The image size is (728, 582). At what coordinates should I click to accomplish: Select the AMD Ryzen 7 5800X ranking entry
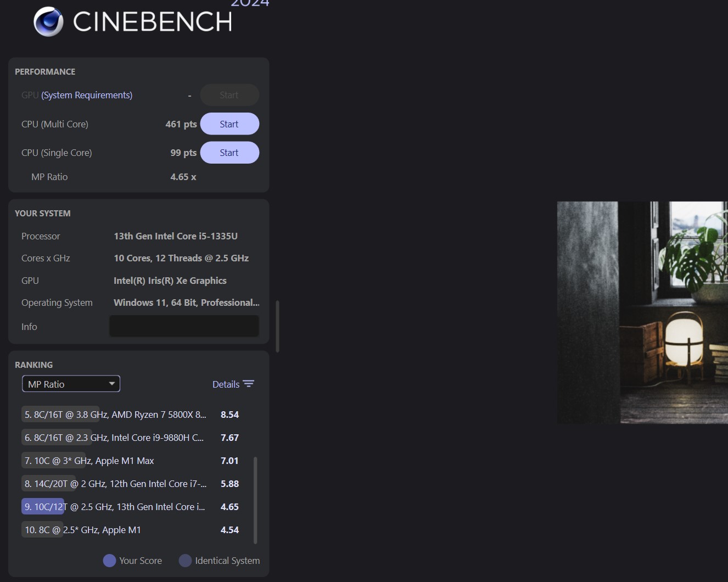[x=115, y=415]
